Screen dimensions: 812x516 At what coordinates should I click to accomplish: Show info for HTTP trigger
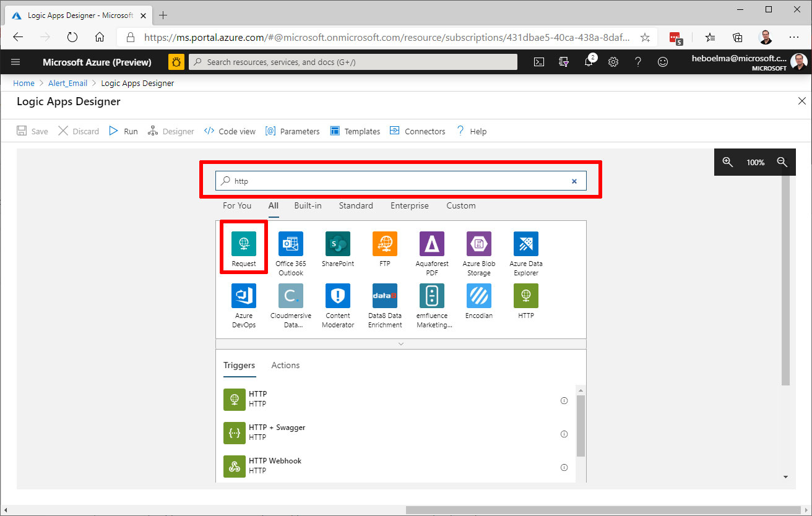point(564,401)
